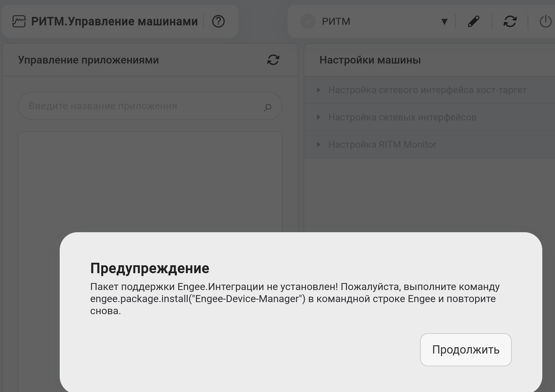Click the Продолжить button
The width and height of the screenshot is (555, 392).
pyautogui.click(x=466, y=349)
